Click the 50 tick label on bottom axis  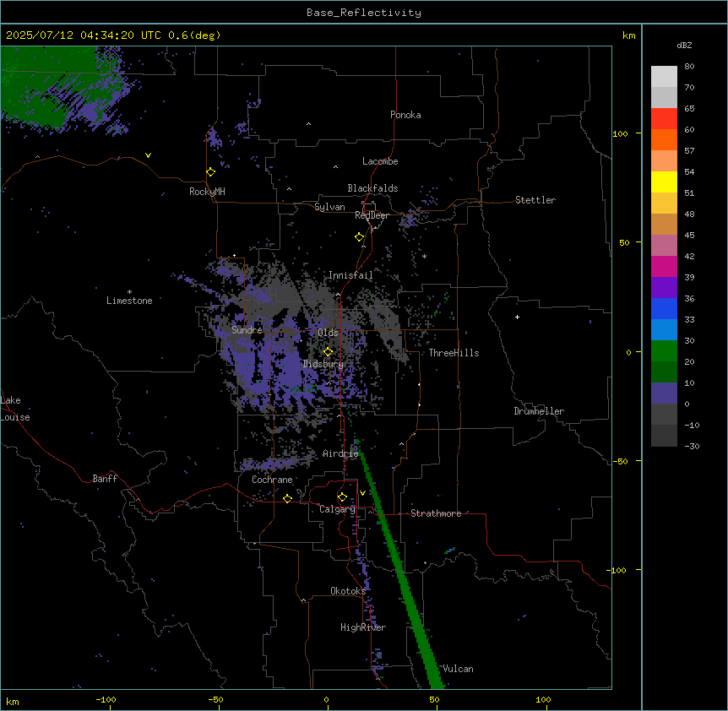tap(434, 699)
